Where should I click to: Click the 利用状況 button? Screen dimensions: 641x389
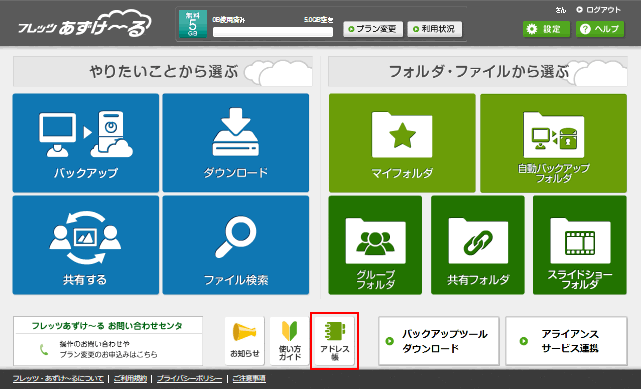pos(435,29)
